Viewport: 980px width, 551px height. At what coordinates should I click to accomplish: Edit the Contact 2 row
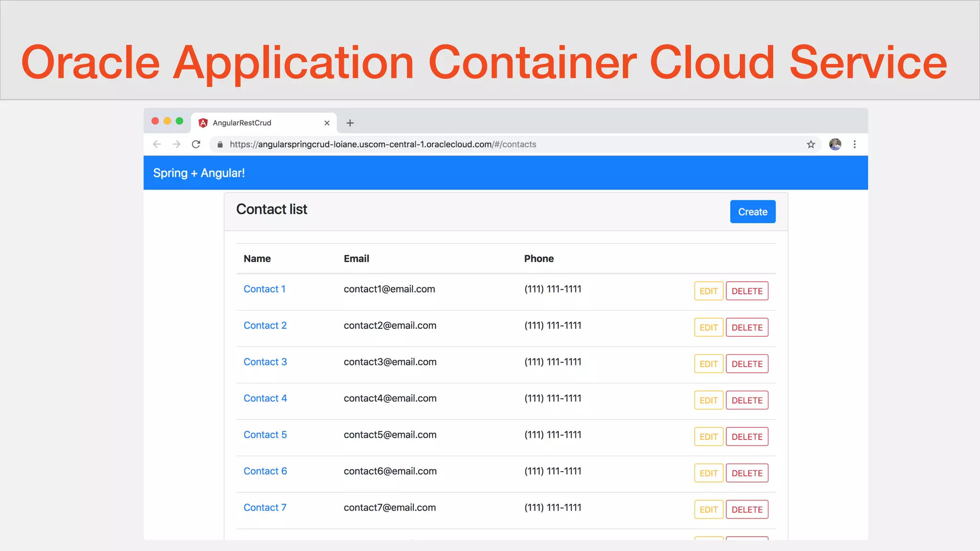tap(709, 327)
